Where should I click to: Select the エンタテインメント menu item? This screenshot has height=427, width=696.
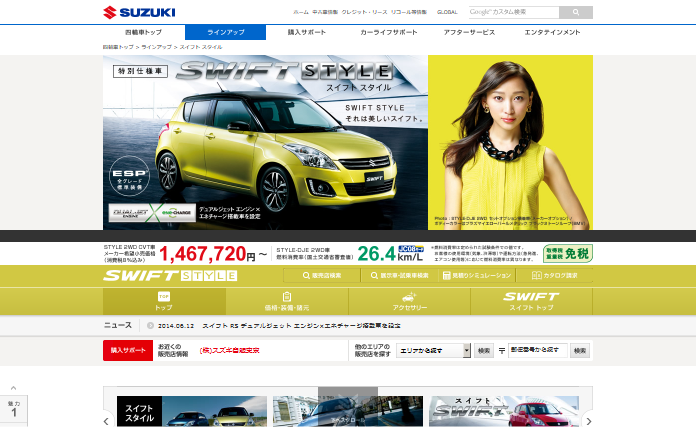coord(552,32)
